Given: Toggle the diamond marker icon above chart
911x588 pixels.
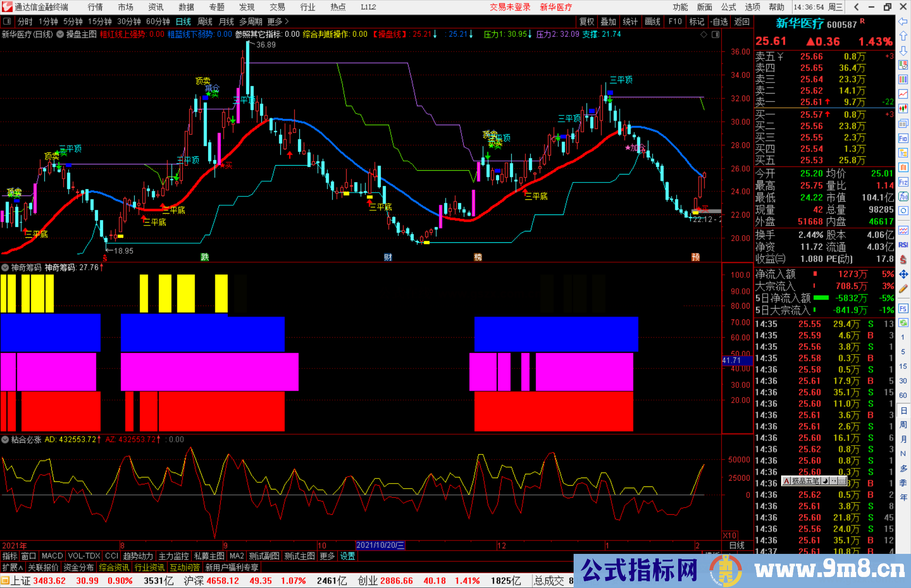Looking at the screenshot, I should tap(703, 35).
